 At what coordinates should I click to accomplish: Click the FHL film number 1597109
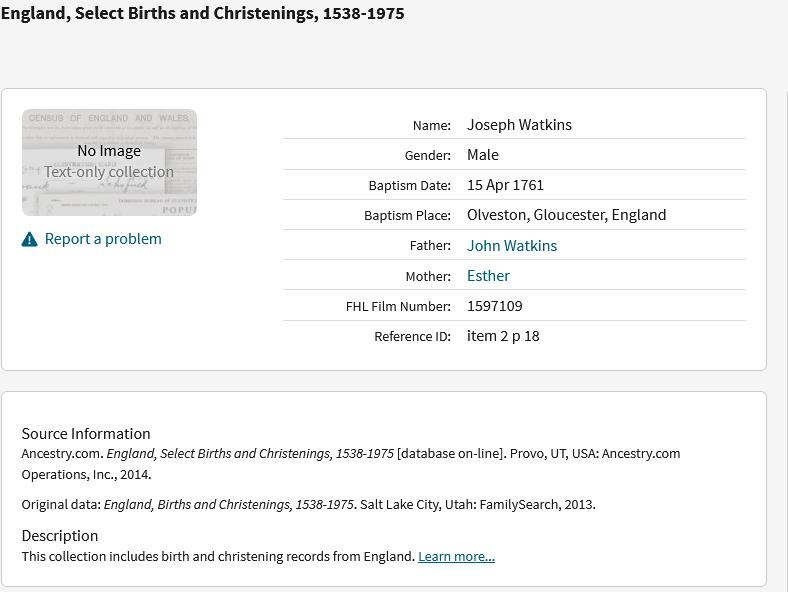pos(494,306)
